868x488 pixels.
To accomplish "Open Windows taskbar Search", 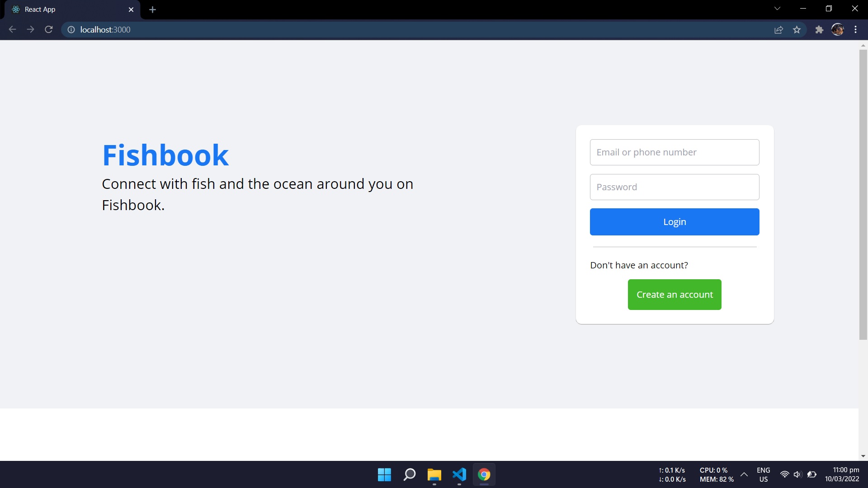I will click(409, 474).
